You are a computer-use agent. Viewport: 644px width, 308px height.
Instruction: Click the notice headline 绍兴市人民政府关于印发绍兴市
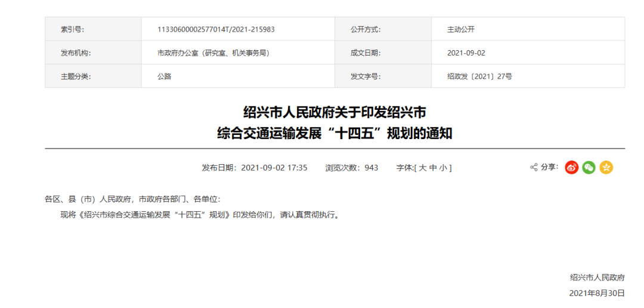335,112
